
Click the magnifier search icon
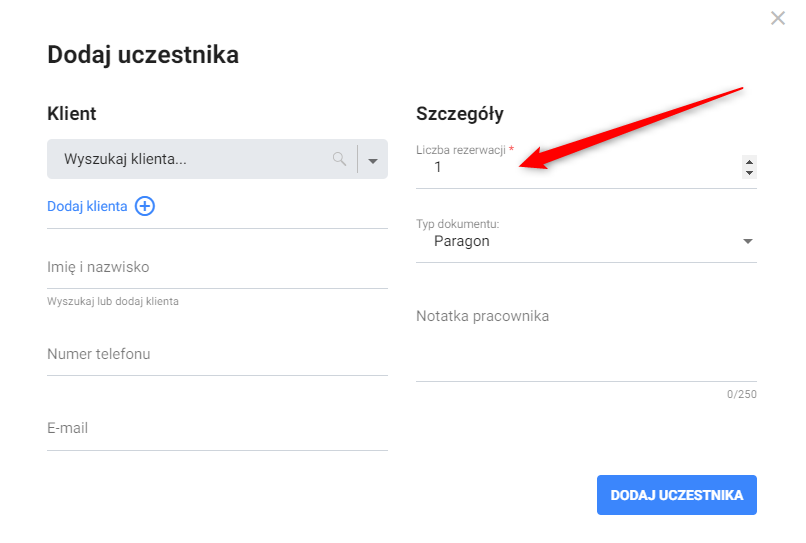click(x=340, y=158)
